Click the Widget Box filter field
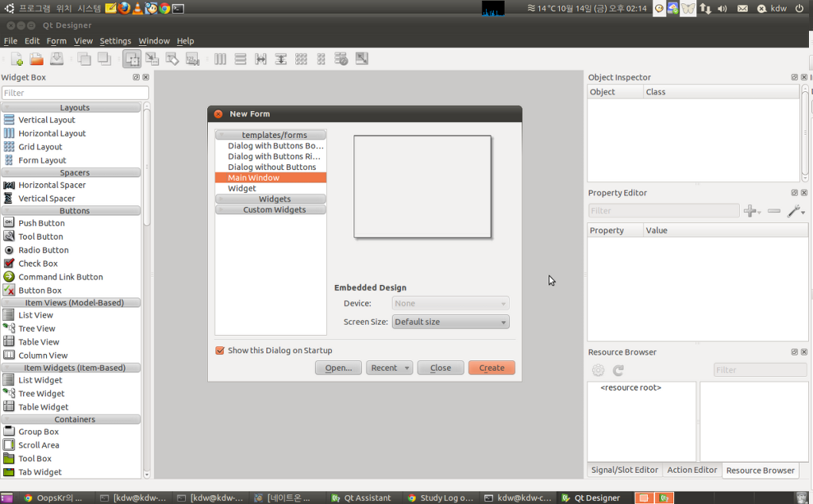 [75, 93]
